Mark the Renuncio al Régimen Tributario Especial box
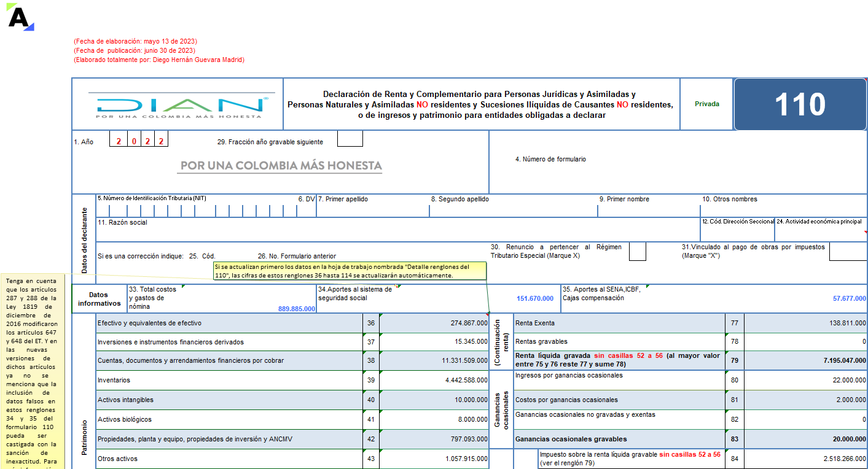The height and width of the screenshot is (469, 868). point(638,252)
